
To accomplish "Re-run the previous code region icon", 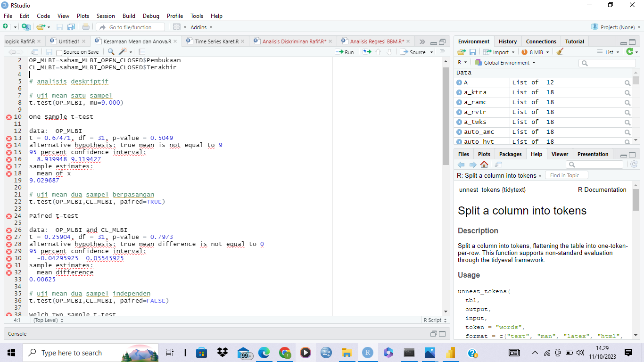I will pos(367,52).
